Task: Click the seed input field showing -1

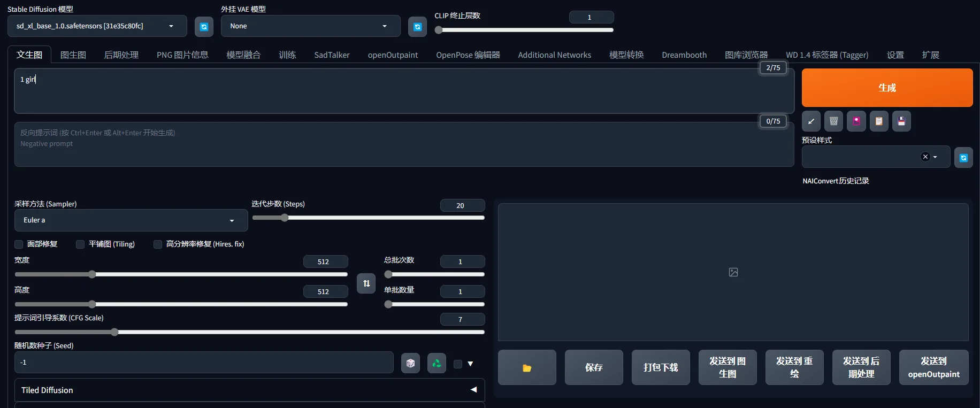Action: click(204, 363)
